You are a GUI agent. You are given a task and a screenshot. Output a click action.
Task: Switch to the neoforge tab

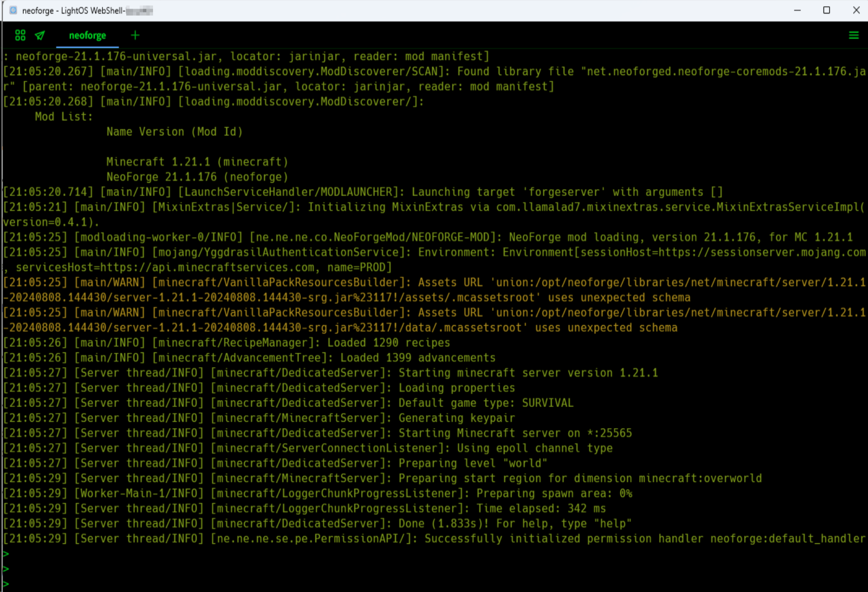coord(88,35)
